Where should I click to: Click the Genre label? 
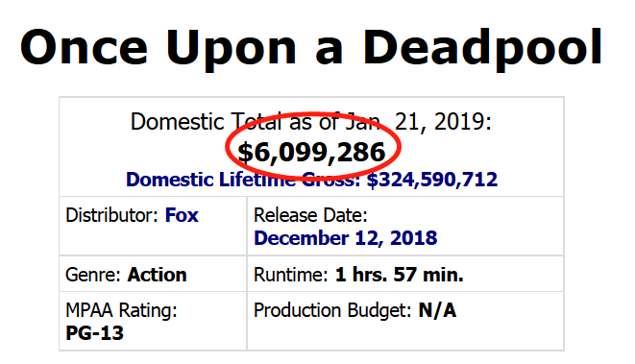(x=93, y=275)
